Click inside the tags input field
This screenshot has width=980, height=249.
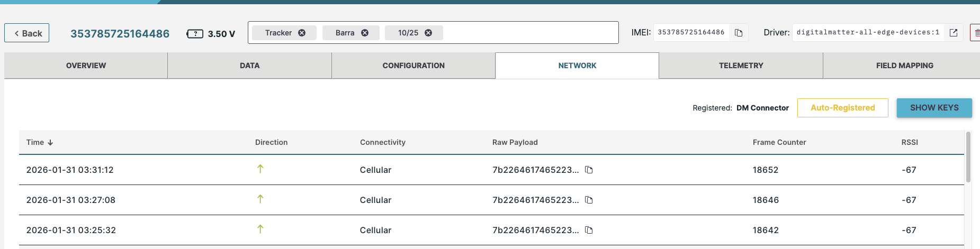coord(529,33)
